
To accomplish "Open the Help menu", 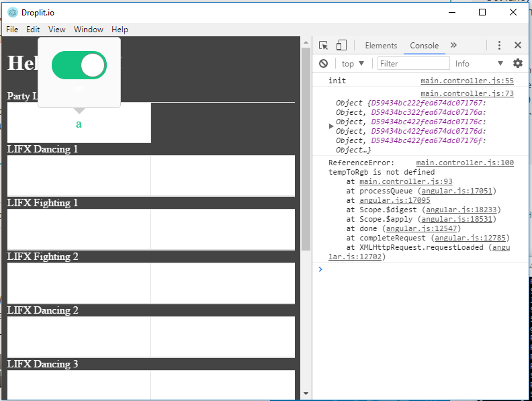I will 120,30.
